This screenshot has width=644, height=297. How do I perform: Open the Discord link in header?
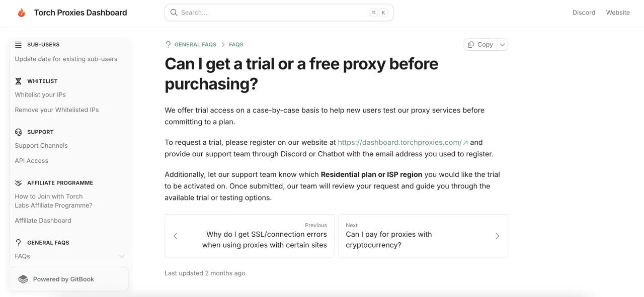[584, 13]
